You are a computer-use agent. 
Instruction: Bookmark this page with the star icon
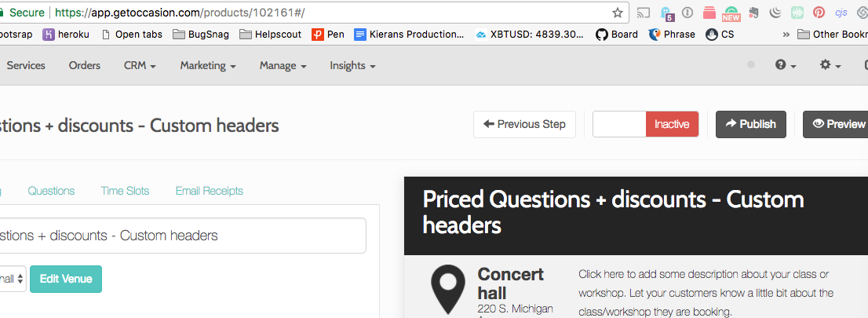(618, 13)
